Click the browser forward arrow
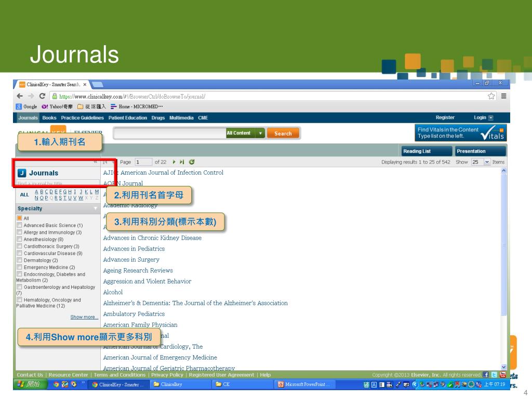 pos(31,96)
